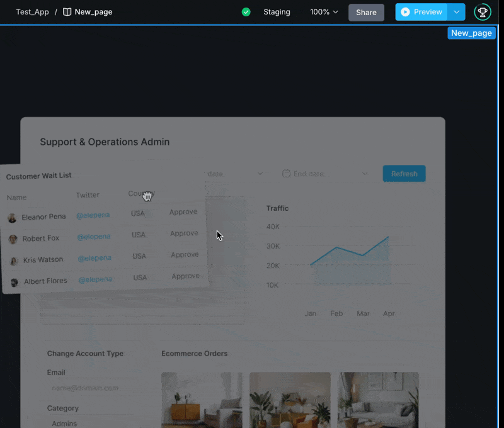Image resolution: width=504 pixels, height=428 pixels.
Task: Expand the End date picker chevron
Action: 365,174
